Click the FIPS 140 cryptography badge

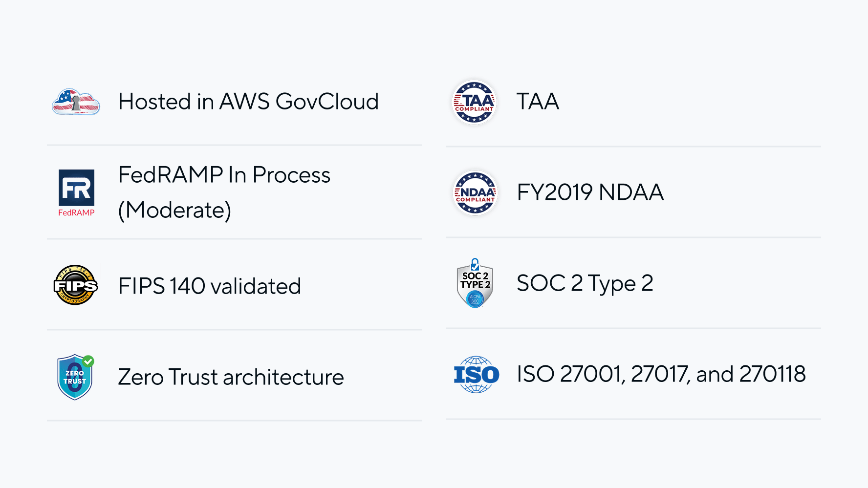(76, 285)
